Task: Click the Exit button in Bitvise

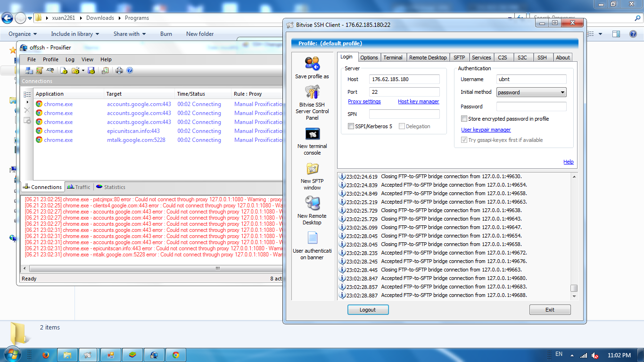Action: [x=550, y=310]
